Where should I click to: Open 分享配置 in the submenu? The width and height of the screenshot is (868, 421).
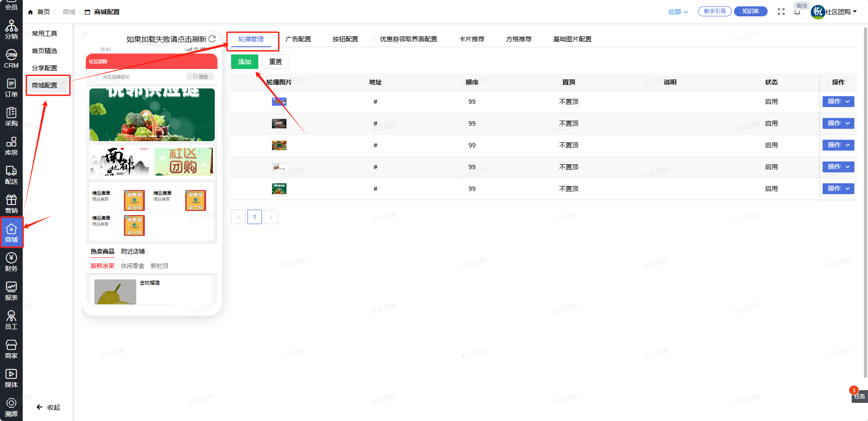coord(44,68)
